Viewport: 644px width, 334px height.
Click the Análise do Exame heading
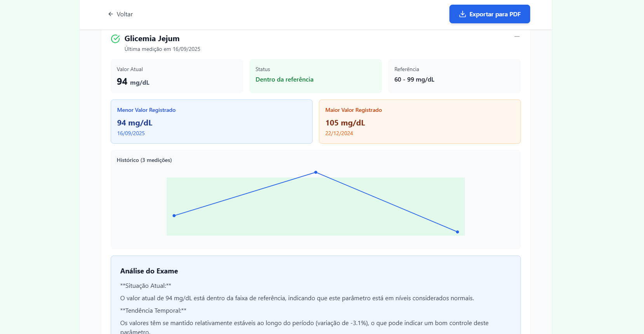point(149,271)
